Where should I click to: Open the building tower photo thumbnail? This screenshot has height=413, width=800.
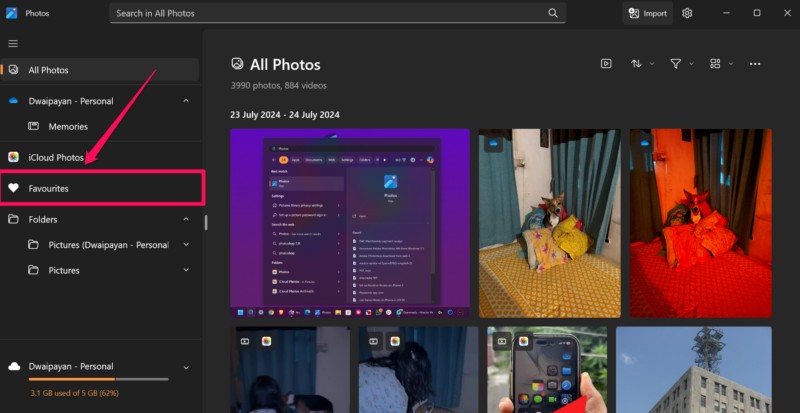[x=693, y=369]
